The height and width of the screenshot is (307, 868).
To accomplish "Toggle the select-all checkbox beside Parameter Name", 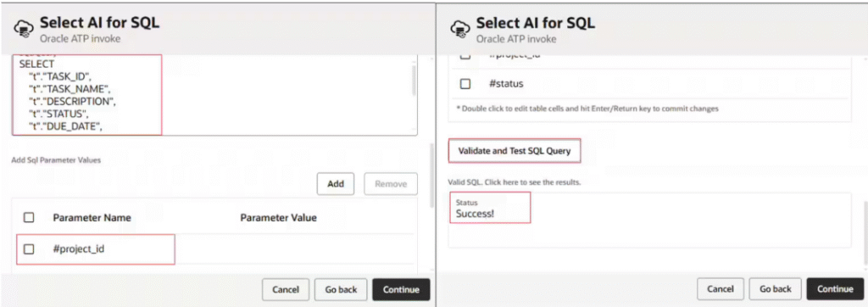I will tap(29, 218).
